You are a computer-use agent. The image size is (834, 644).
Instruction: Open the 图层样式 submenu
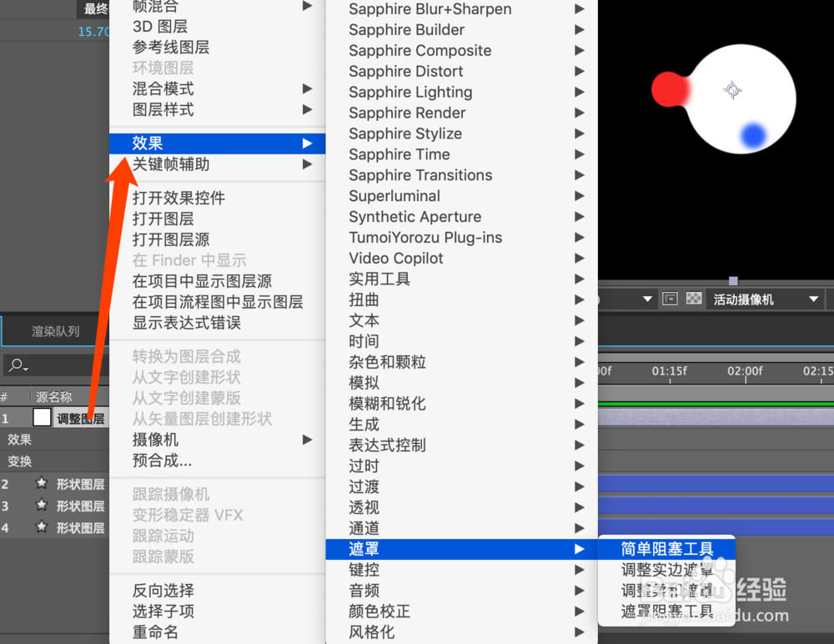(x=217, y=109)
